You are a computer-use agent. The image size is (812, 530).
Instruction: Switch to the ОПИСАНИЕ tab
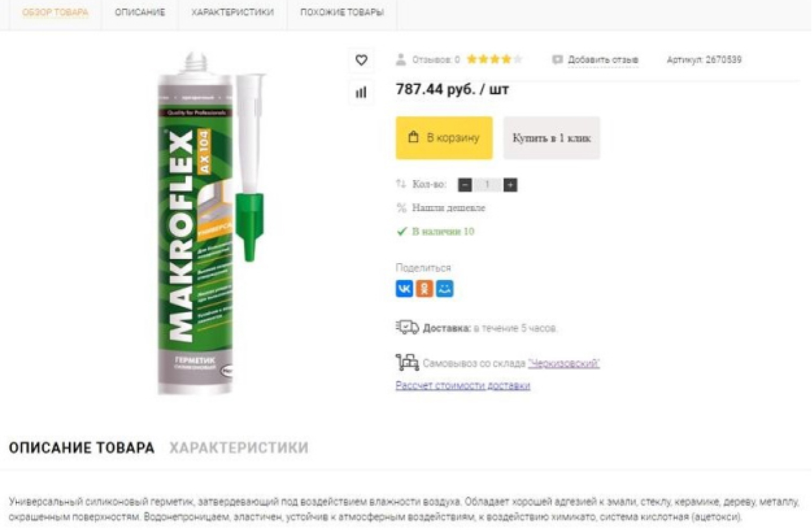(140, 12)
